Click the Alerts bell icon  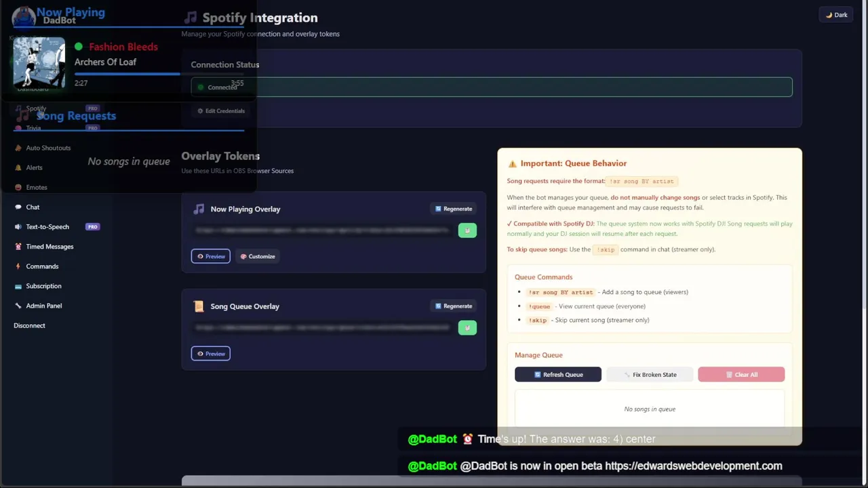click(x=18, y=167)
